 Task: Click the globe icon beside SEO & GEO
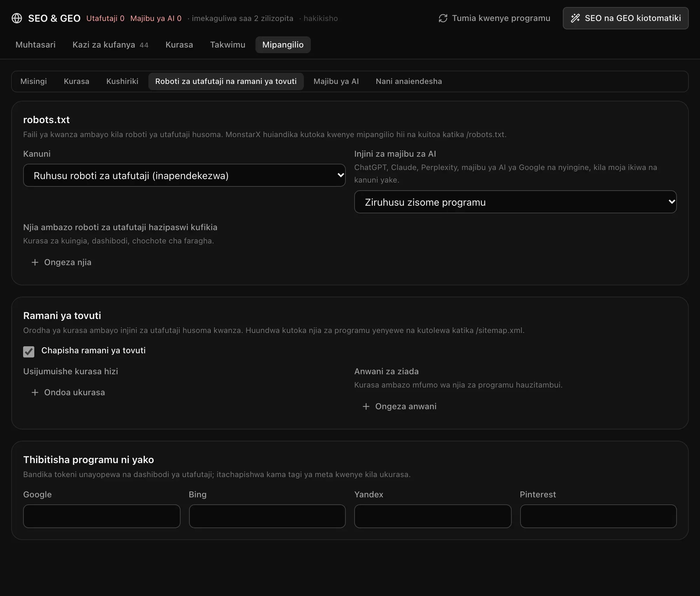17,18
